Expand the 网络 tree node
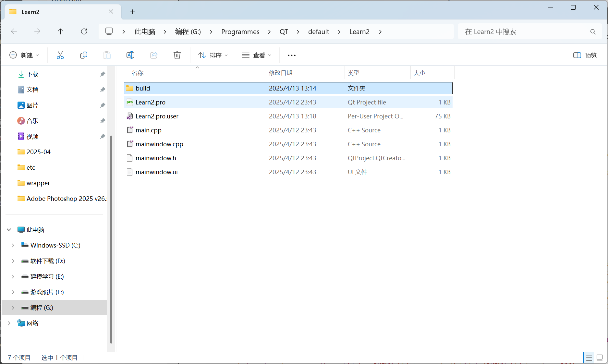Screen dimensions: 608x364 [x=9, y=323]
